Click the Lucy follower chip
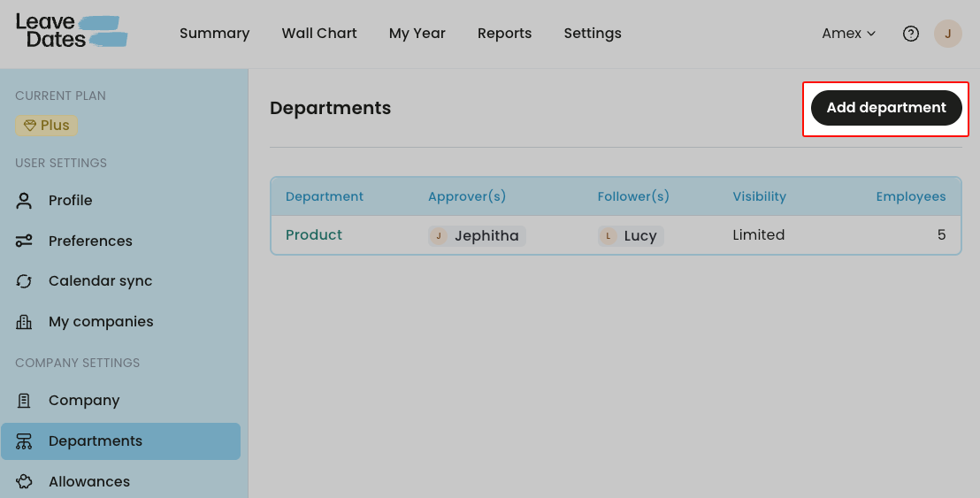Screen dimensions: 980x498 coord(631,235)
